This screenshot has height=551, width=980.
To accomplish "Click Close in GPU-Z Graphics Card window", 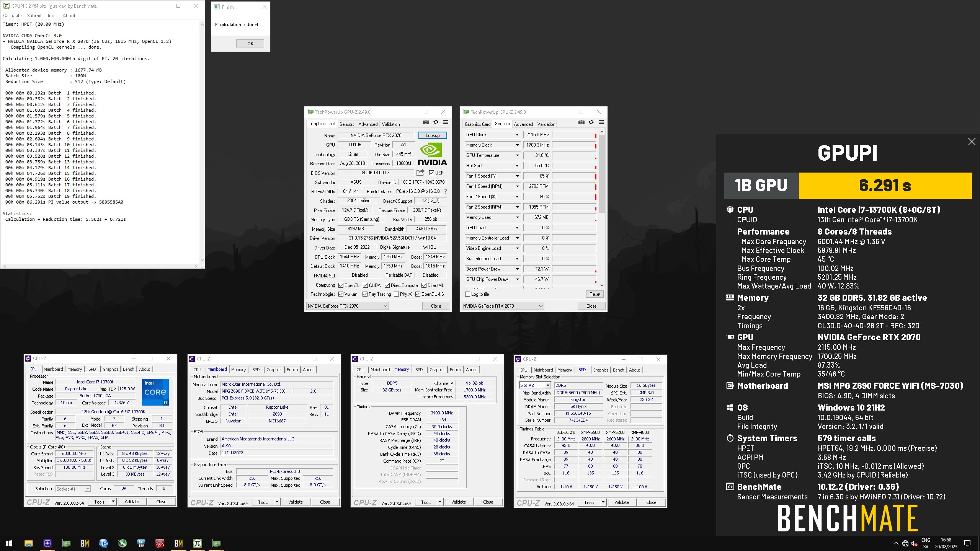I will 436,306.
